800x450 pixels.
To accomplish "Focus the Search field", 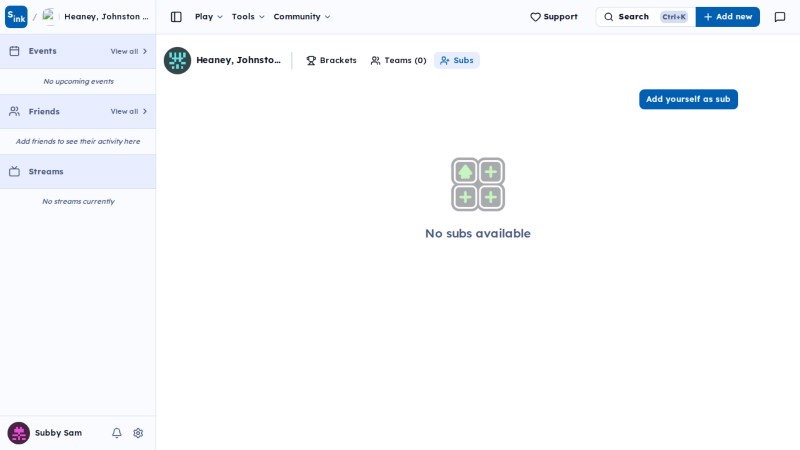I will click(x=645, y=17).
